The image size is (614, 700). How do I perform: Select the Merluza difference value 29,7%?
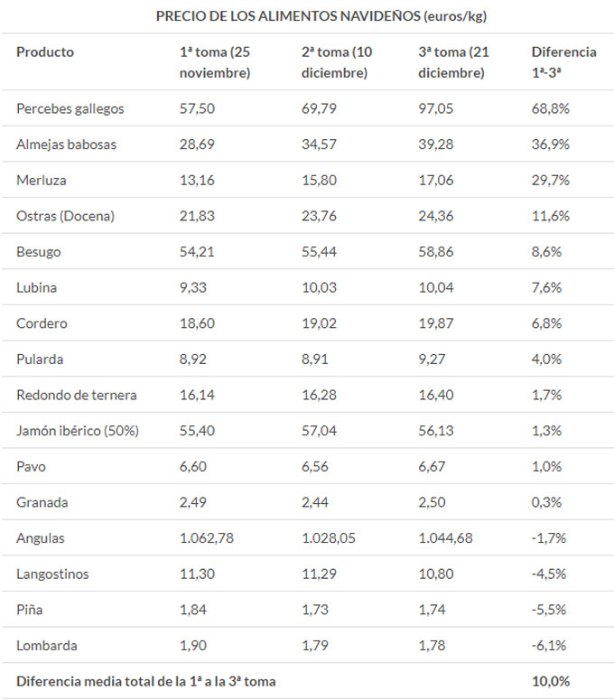(x=549, y=181)
